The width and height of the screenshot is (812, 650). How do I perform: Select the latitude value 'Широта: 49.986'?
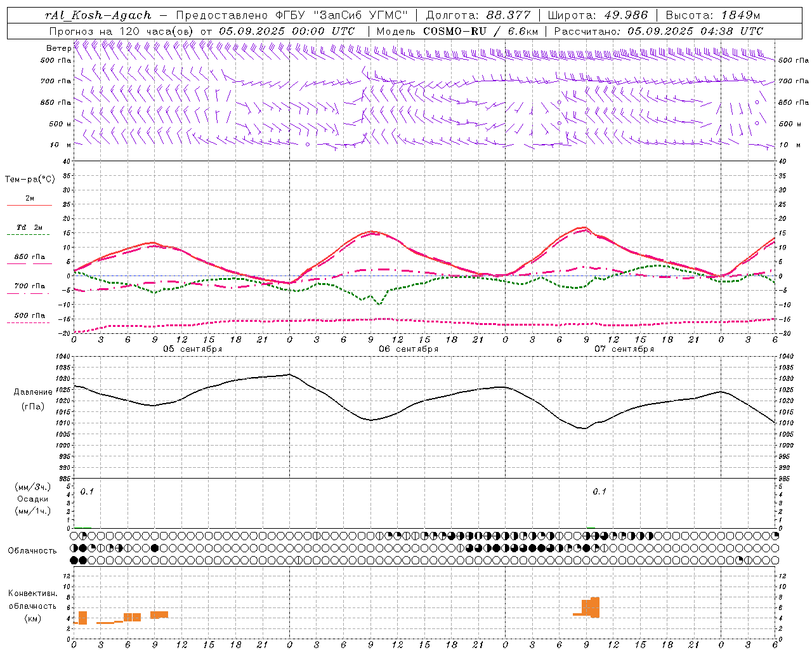pyautogui.click(x=598, y=15)
